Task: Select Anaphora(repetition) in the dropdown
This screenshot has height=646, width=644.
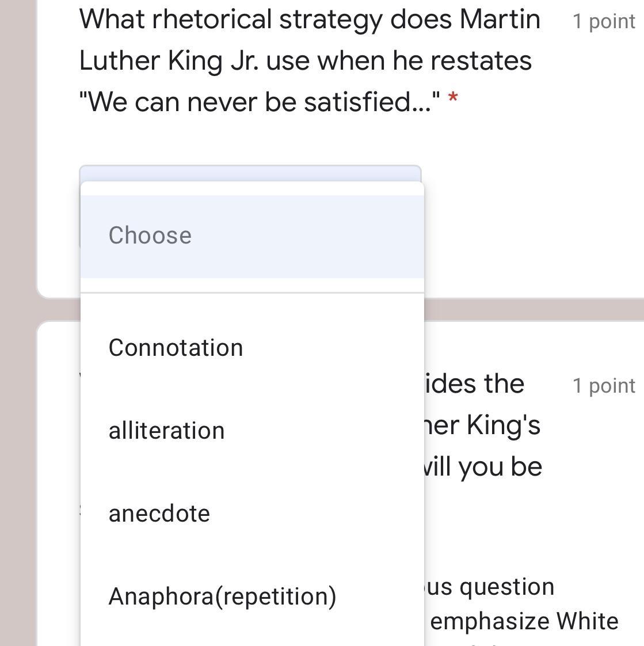Action: pos(222,596)
